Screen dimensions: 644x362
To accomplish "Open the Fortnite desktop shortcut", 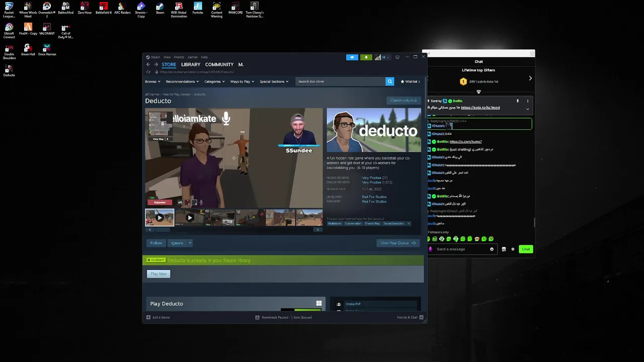I will 198,9.
